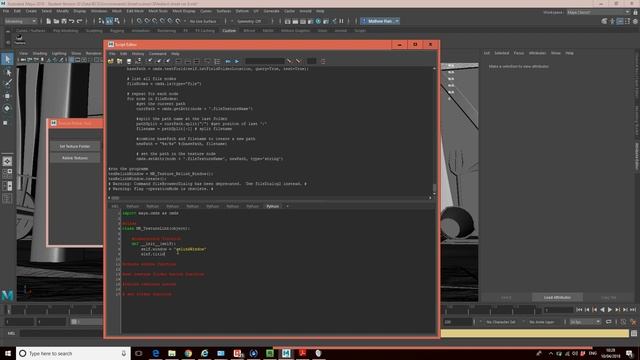Click the Range Slider handle near the start frame

74,322
